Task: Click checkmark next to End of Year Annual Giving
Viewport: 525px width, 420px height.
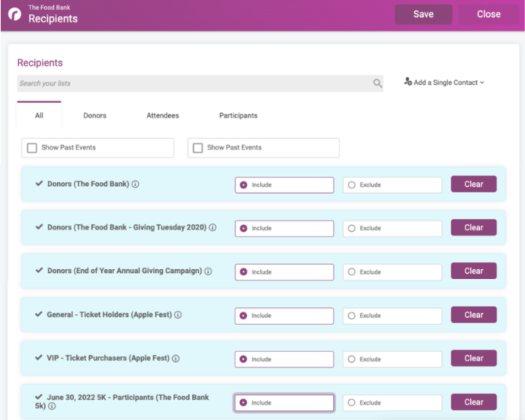Action: click(x=39, y=270)
